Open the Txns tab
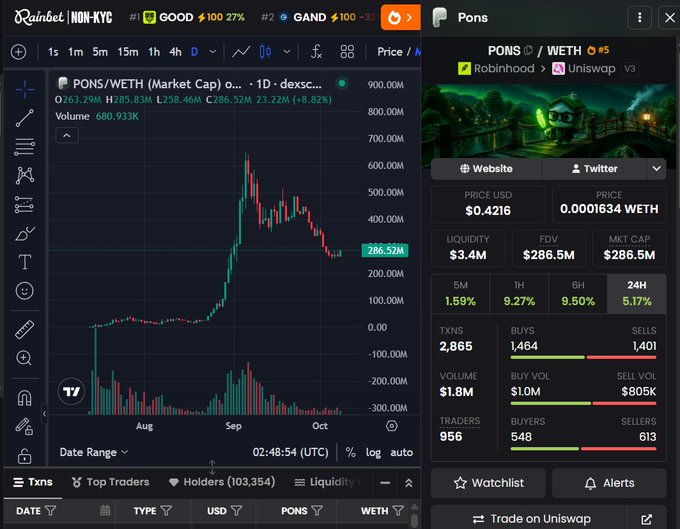Viewport: 680px width, 529px height. (33, 482)
